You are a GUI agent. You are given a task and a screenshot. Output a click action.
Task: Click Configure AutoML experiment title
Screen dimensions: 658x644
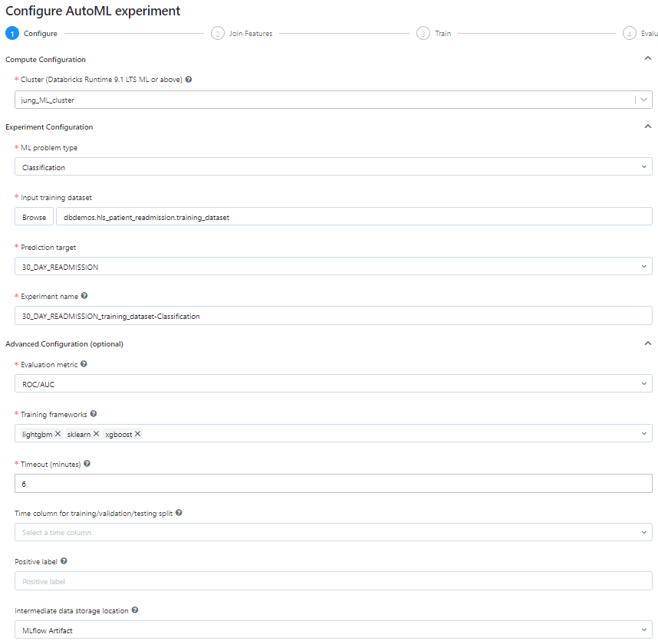(93, 11)
